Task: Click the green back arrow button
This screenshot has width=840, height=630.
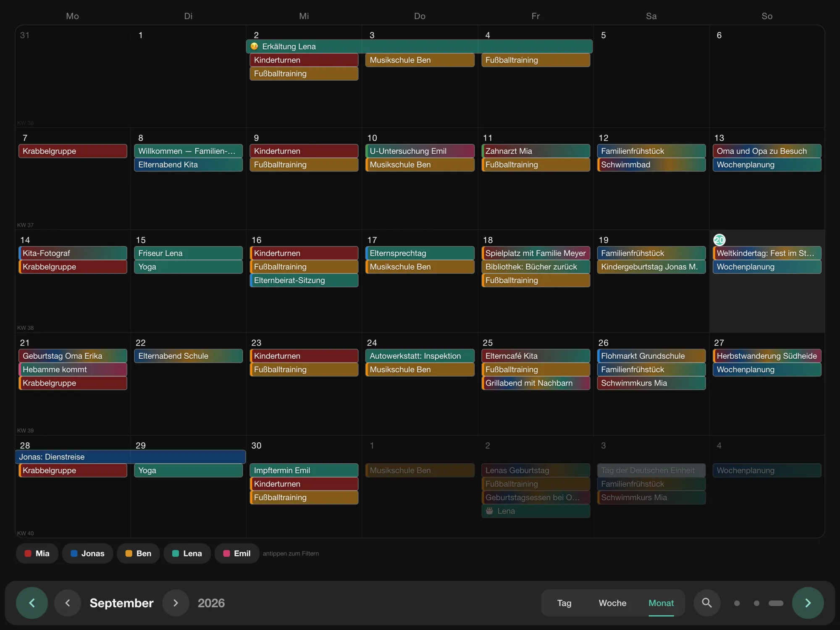Action: pyautogui.click(x=32, y=603)
